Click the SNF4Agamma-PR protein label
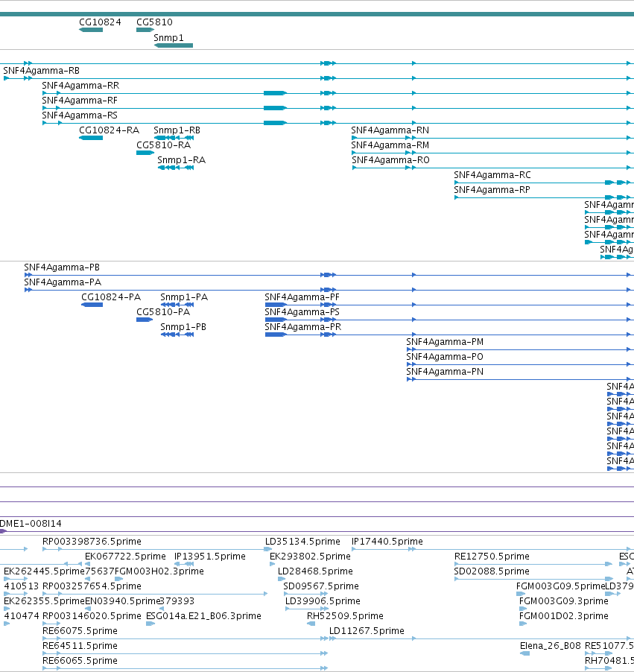The image size is (634, 672). click(x=303, y=327)
